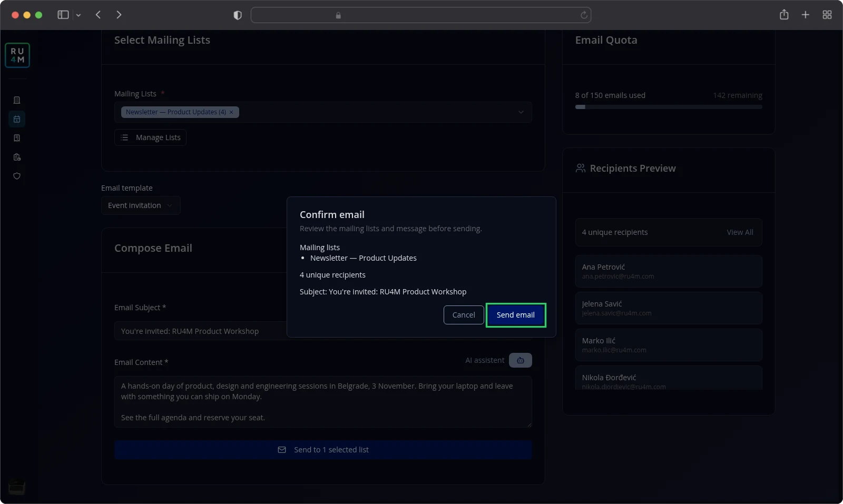Open the document list icon in sidebar
The height and width of the screenshot is (504, 843).
(x=17, y=138)
